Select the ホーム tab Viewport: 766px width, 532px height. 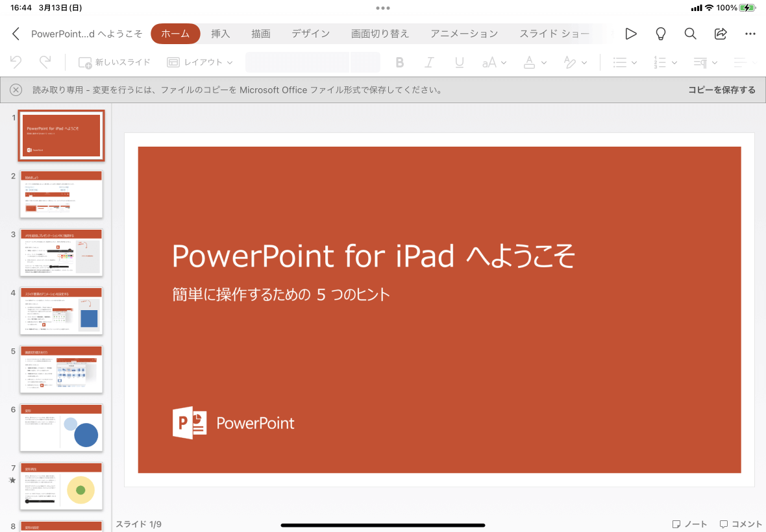[x=175, y=34]
